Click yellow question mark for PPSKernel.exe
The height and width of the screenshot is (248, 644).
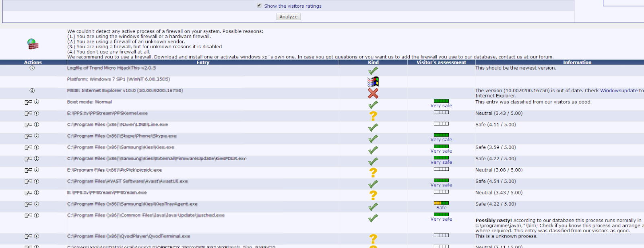[373, 116]
